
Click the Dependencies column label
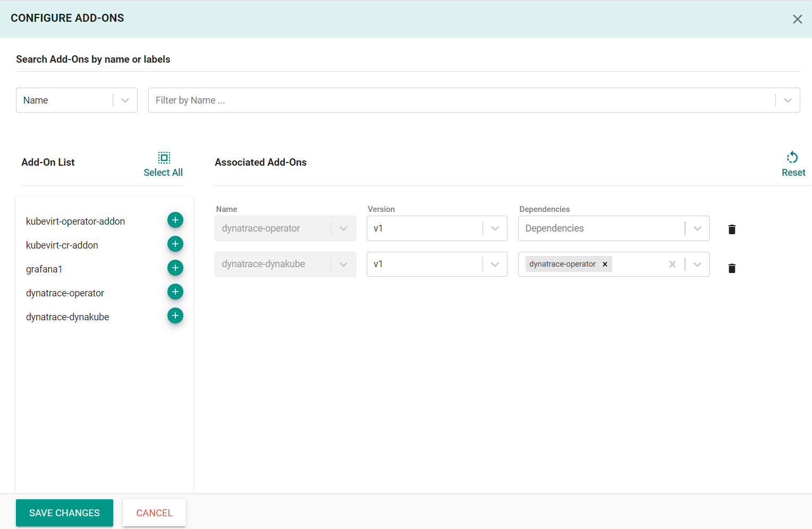[x=544, y=209]
